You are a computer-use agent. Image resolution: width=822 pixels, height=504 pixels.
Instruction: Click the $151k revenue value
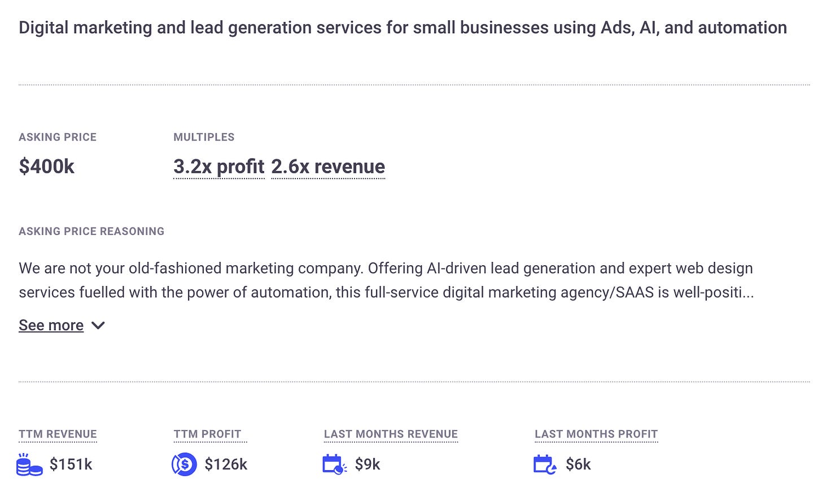click(71, 464)
